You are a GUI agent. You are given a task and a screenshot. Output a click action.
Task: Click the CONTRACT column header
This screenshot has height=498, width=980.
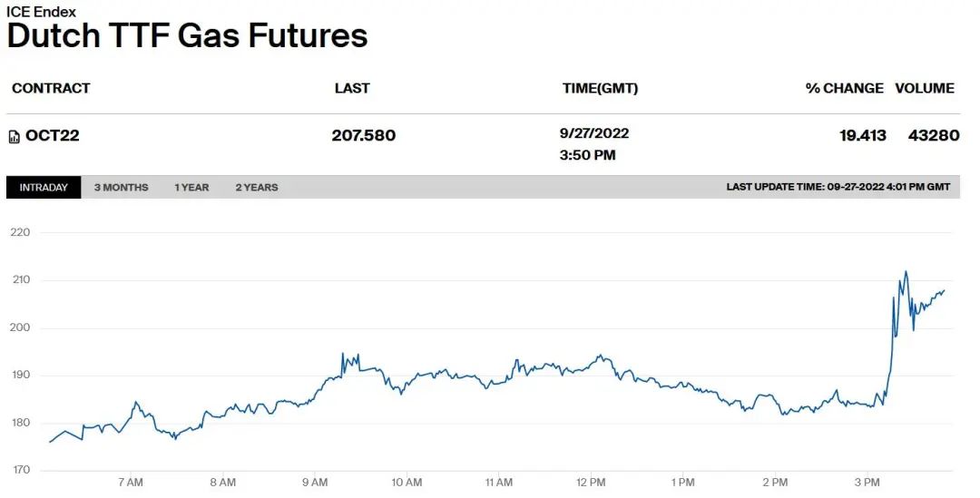pos(51,88)
